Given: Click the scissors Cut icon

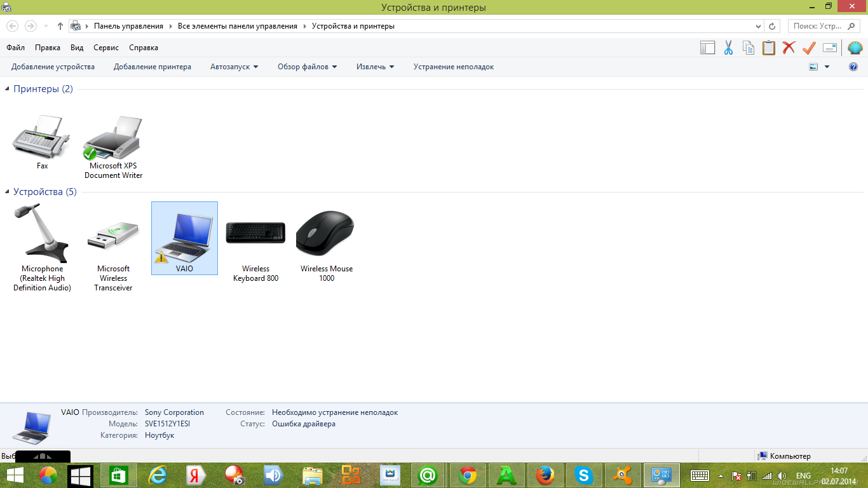Looking at the screenshot, I should coord(728,48).
